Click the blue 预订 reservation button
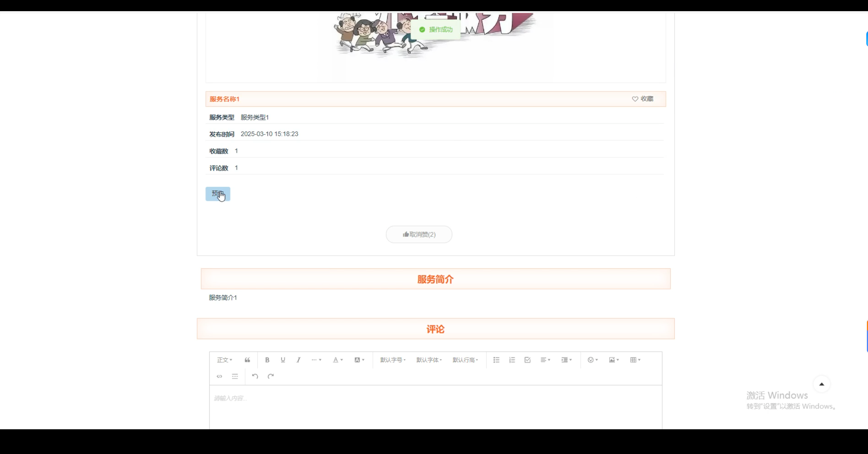The width and height of the screenshot is (868, 454). (217, 194)
